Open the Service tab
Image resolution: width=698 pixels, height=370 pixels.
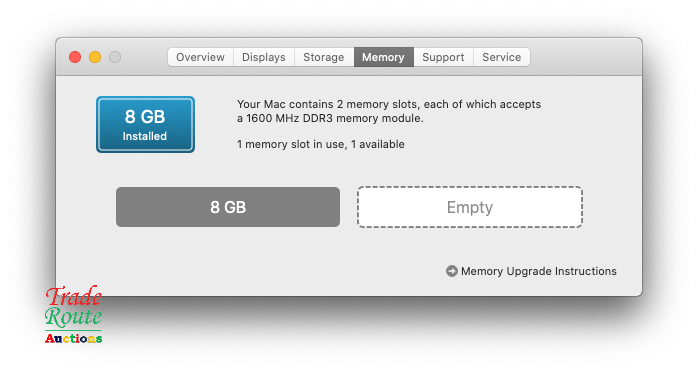(501, 57)
